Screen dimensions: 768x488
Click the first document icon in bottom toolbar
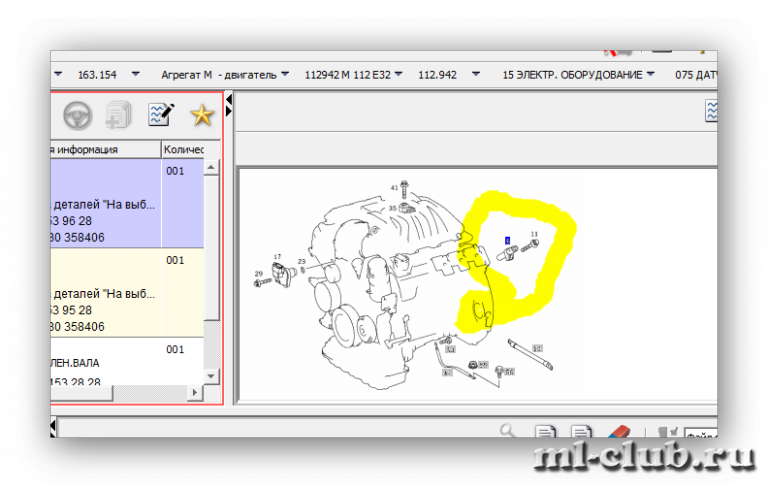pos(544,432)
